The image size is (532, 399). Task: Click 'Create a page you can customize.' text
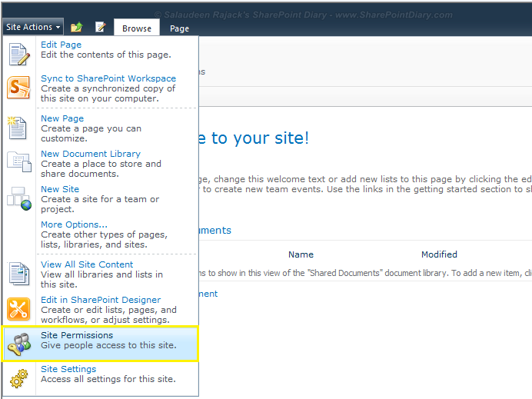(x=91, y=134)
